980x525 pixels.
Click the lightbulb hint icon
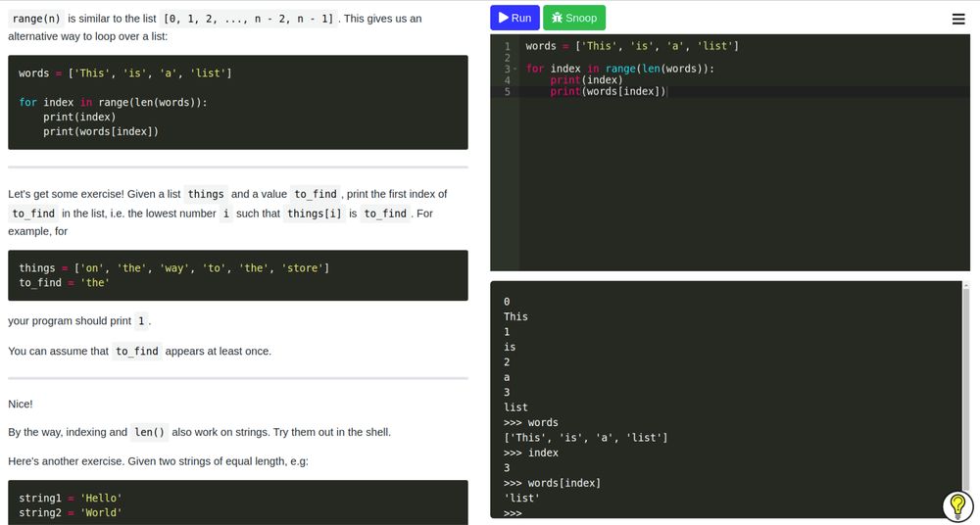957,506
